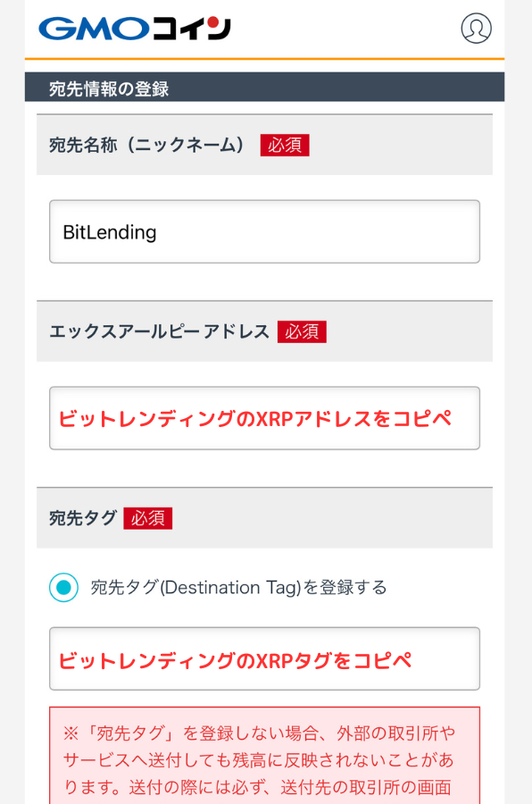Screen dimensions: 532x804
Task: Click the pink warning notice box
Action: (264, 755)
